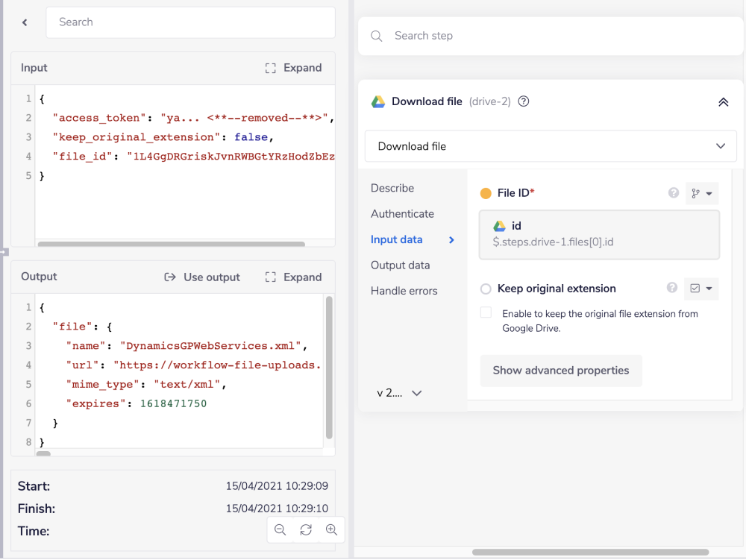746x560 pixels.
Task: Open help for the Download file step
Action: (x=523, y=101)
